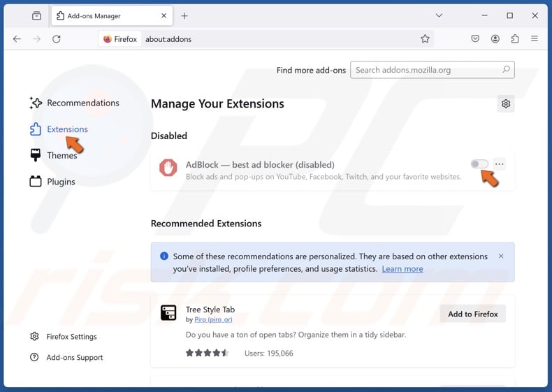Viewport: 552px width, 392px height.
Task: Switch to Plugins category
Action: (x=53, y=182)
